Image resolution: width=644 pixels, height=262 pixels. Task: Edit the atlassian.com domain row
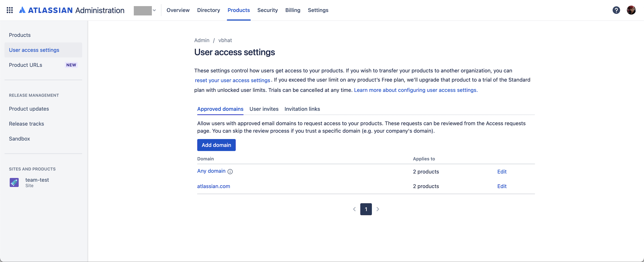501,186
